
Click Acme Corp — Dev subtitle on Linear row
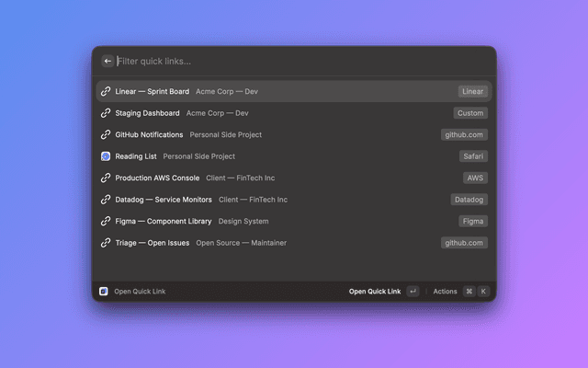click(x=227, y=91)
